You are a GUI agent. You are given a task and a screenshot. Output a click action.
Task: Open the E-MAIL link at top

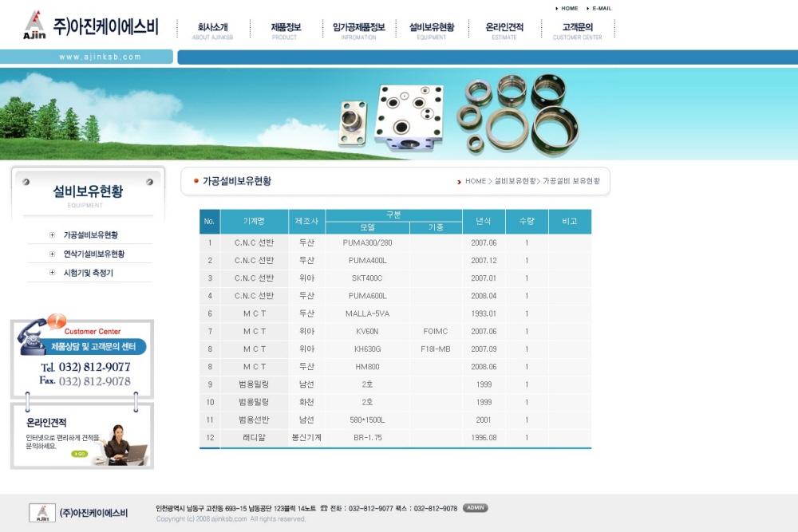(602, 8)
